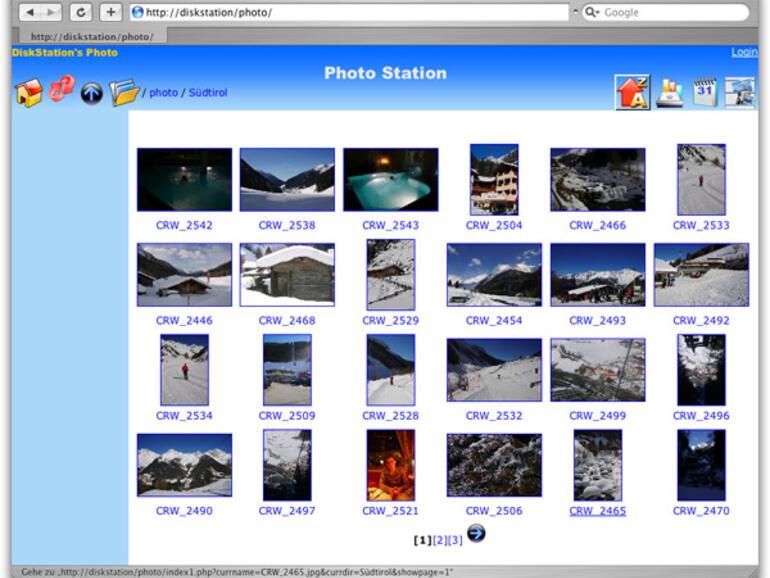Click the Home house icon
Viewport: 770px width, 578px height.
pos(28,92)
